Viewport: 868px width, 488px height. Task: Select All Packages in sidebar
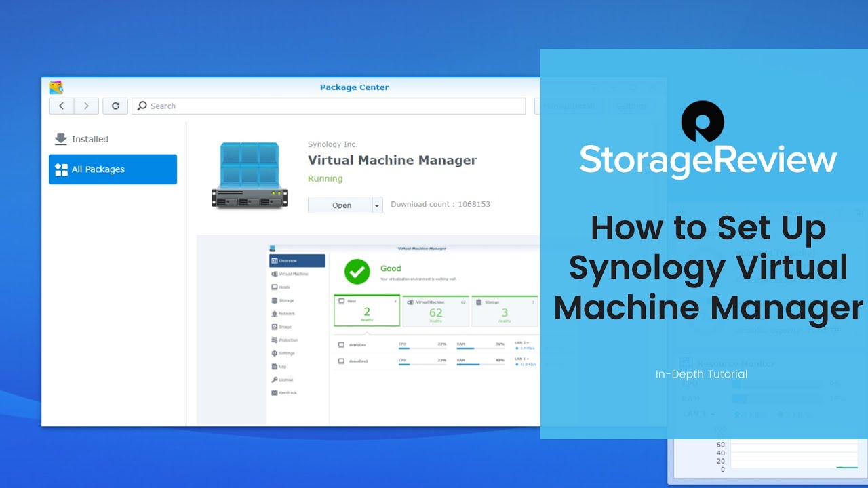(x=113, y=169)
